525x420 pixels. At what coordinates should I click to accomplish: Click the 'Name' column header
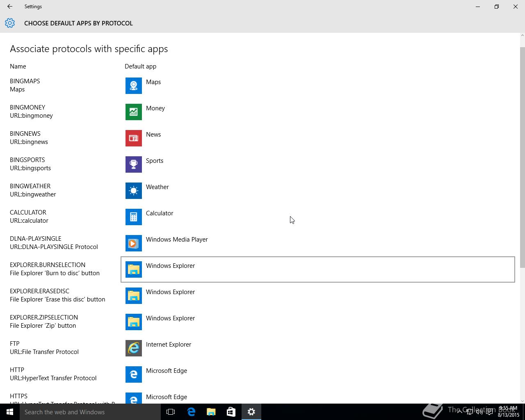click(x=18, y=66)
